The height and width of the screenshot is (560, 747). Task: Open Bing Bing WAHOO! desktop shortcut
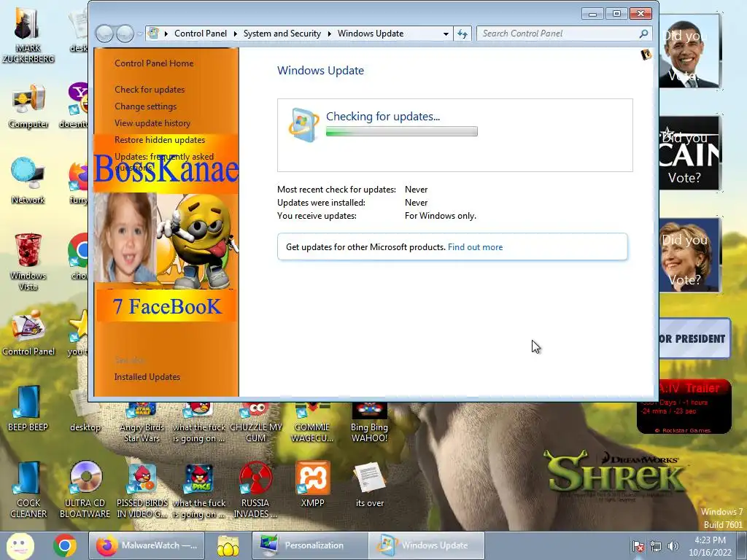point(369,423)
